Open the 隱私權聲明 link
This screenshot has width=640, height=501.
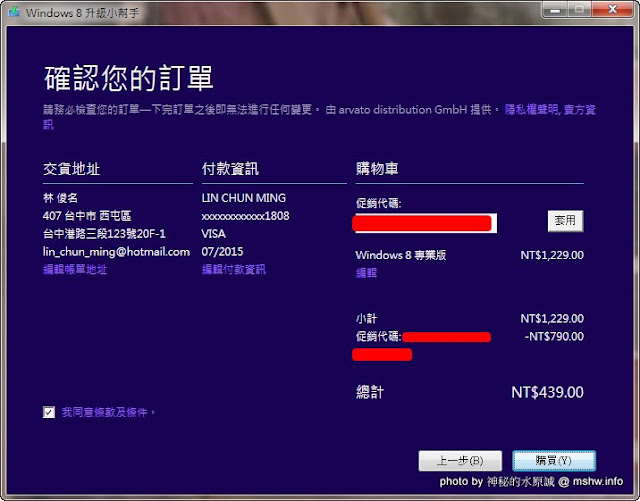531,109
